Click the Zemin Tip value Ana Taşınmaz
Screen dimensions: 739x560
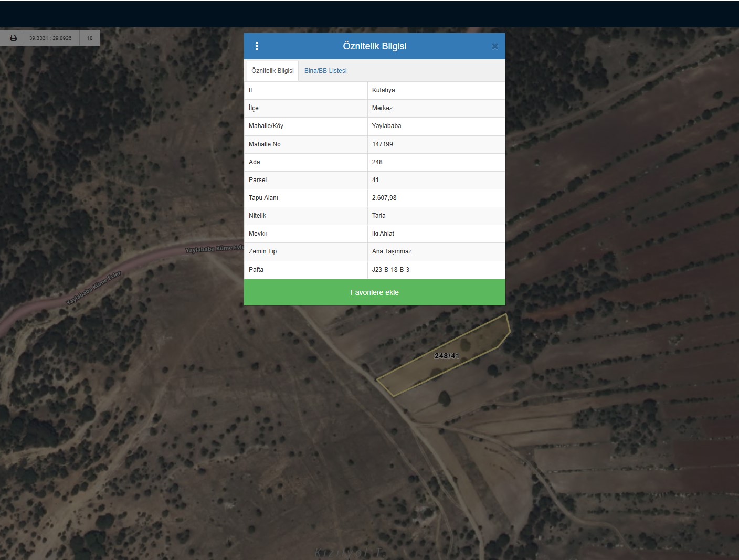click(x=392, y=251)
